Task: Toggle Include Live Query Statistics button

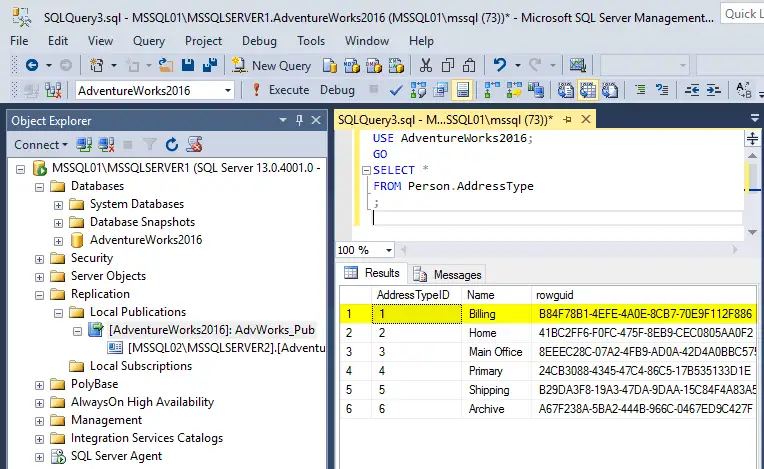Action: coord(514,90)
